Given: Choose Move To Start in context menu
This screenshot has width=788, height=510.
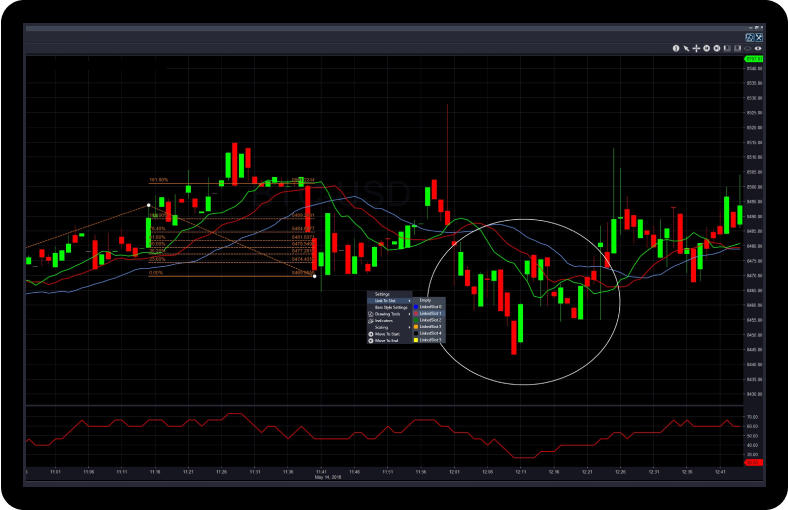Looking at the screenshot, I should [x=387, y=334].
